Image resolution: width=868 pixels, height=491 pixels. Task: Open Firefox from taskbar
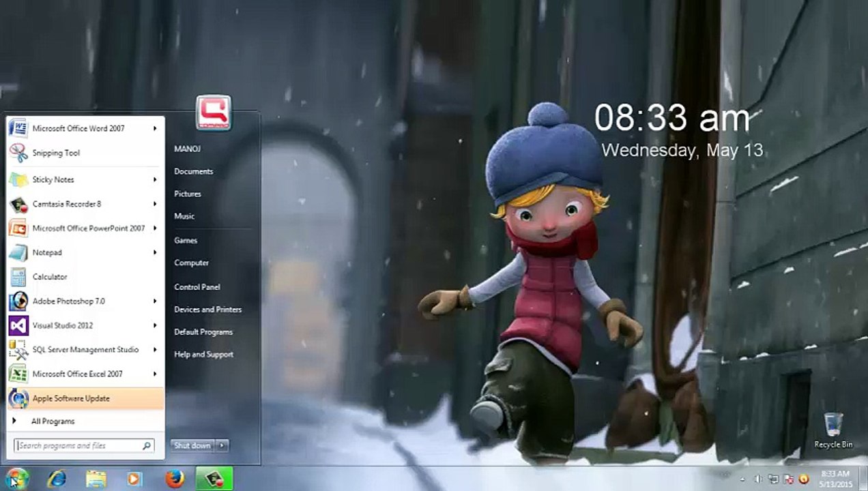pos(175,479)
